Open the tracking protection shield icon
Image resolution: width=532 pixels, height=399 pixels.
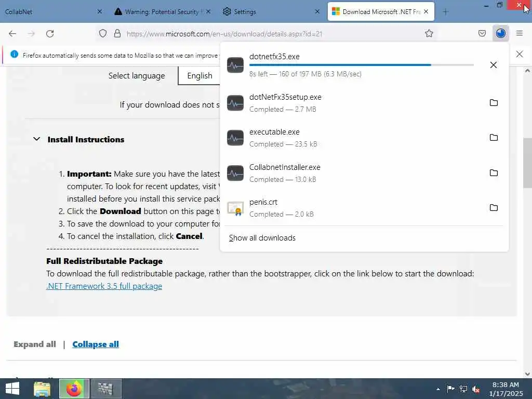(103, 34)
